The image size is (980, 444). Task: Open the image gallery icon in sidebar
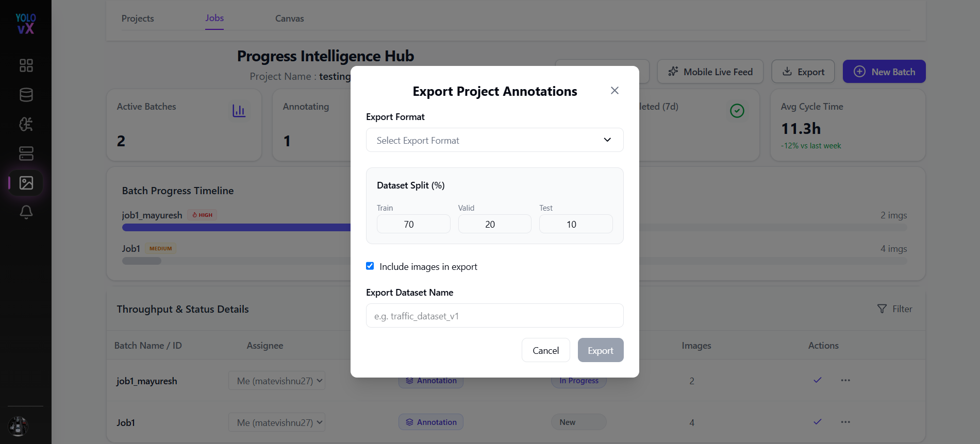pyautogui.click(x=26, y=183)
